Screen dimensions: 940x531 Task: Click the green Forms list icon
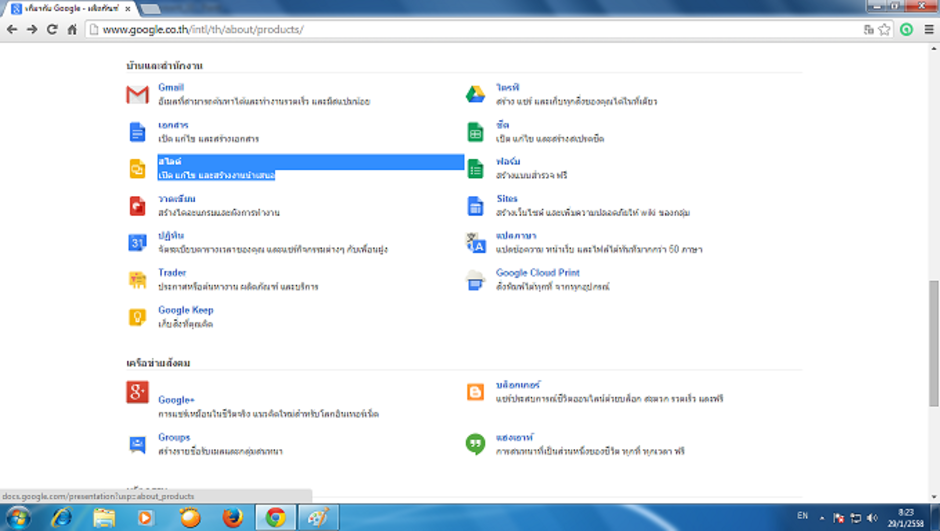point(475,169)
